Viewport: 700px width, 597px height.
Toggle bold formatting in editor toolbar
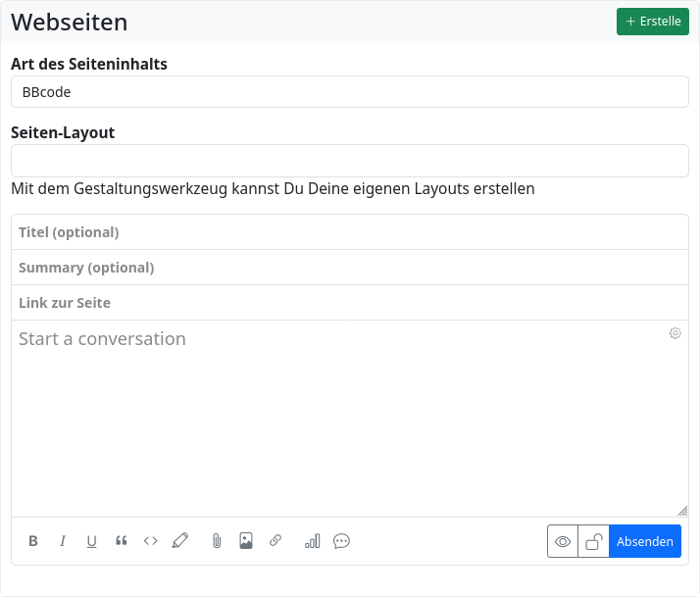pos(33,541)
